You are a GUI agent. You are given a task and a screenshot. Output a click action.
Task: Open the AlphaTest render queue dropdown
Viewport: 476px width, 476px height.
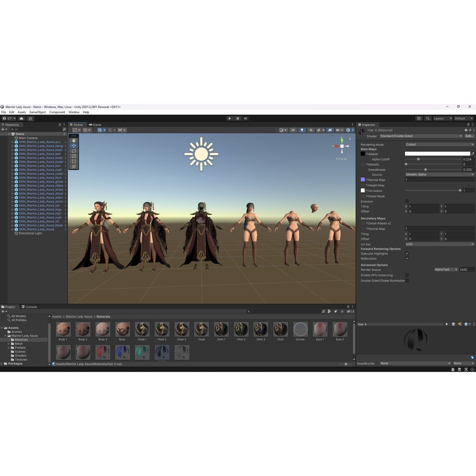(x=446, y=270)
